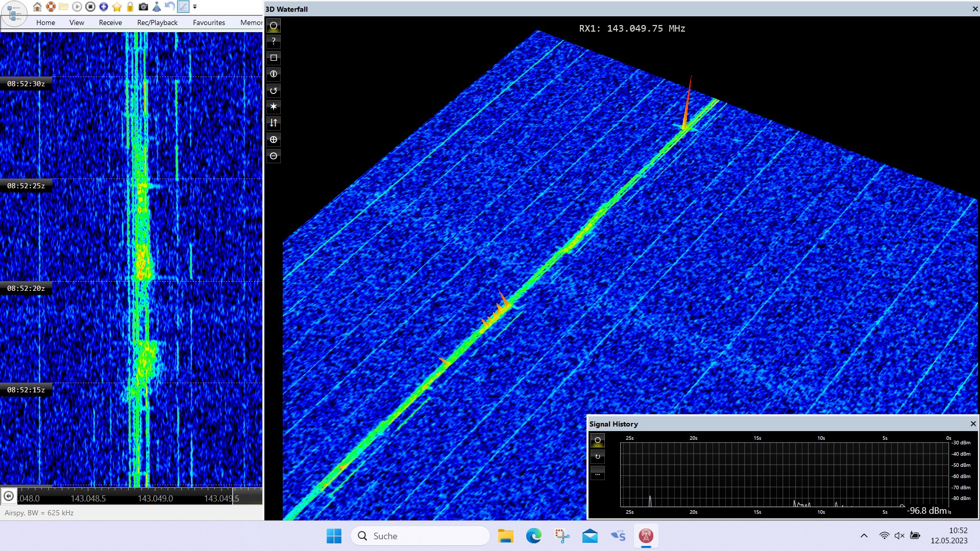Click the blue plus icon
Image resolution: width=980 pixels, height=551 pixels.
(x=104, y=7)
